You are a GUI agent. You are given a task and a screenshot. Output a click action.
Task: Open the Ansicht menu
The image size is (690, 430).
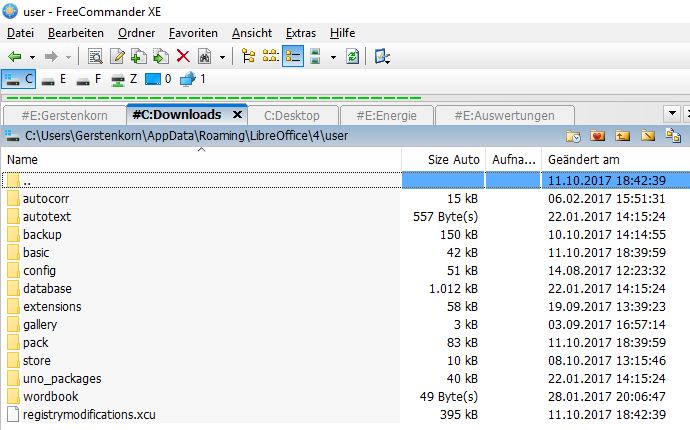[252, 33]
